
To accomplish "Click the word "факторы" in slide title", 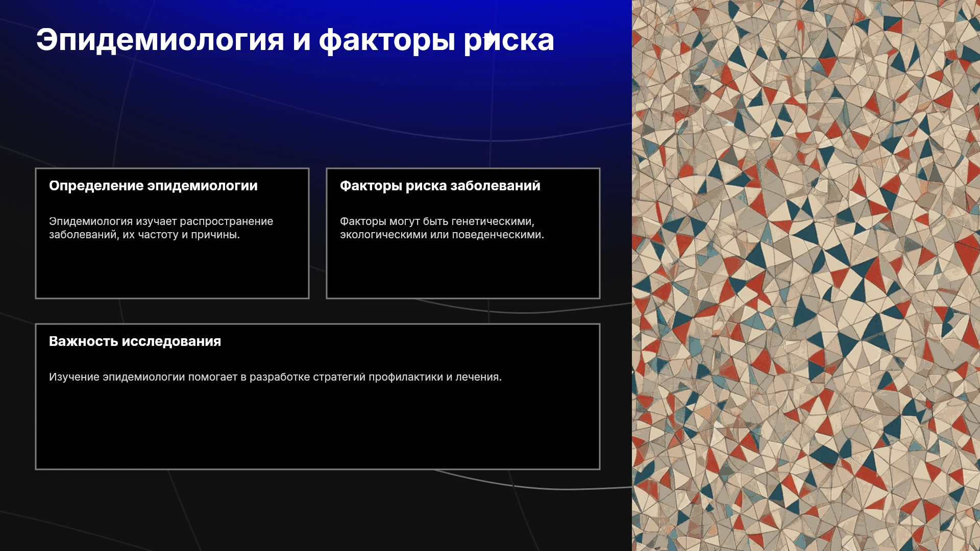I will click(387, 41).
